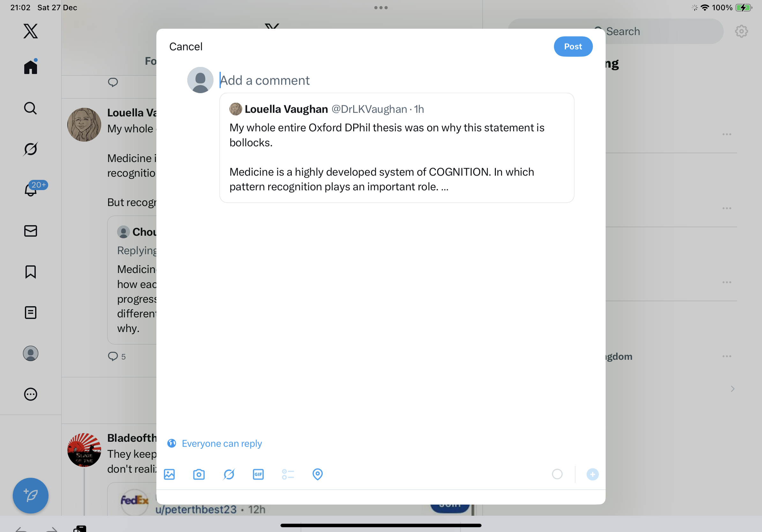Tap the floating compose new post button
Viewport: 762px width, 532px height.
31,496
